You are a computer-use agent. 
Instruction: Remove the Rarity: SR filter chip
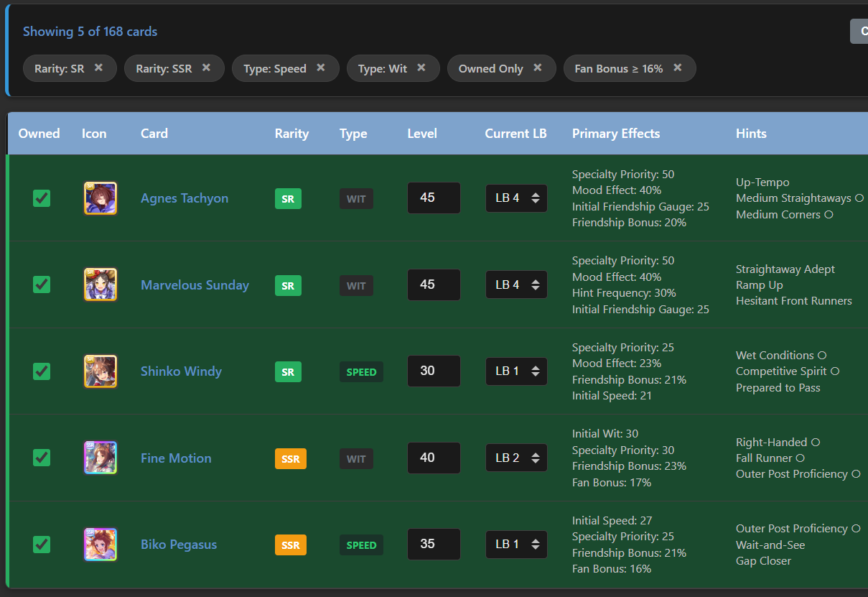(98, 68)
